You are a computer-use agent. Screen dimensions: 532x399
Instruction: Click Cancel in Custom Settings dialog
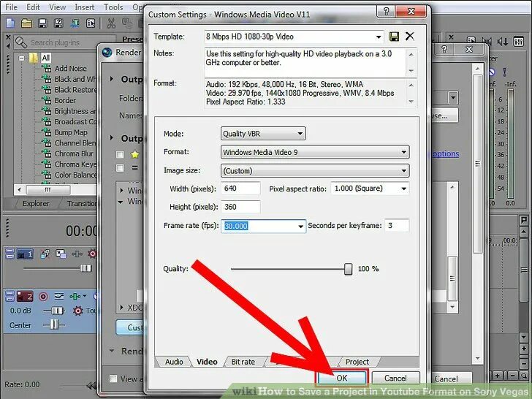(395, 378)
